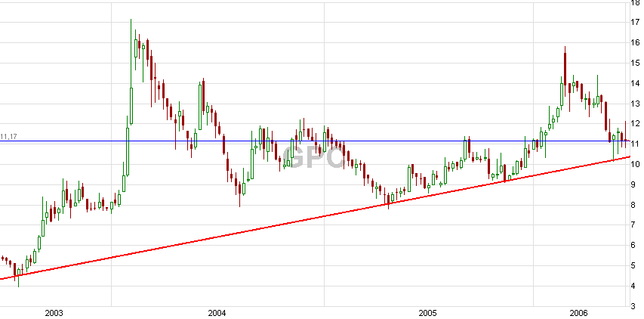This screenshot has width=644, height=319.
Task: Click the 11.17 price level label
Action: pyautogui.click(x=8, y=137)
